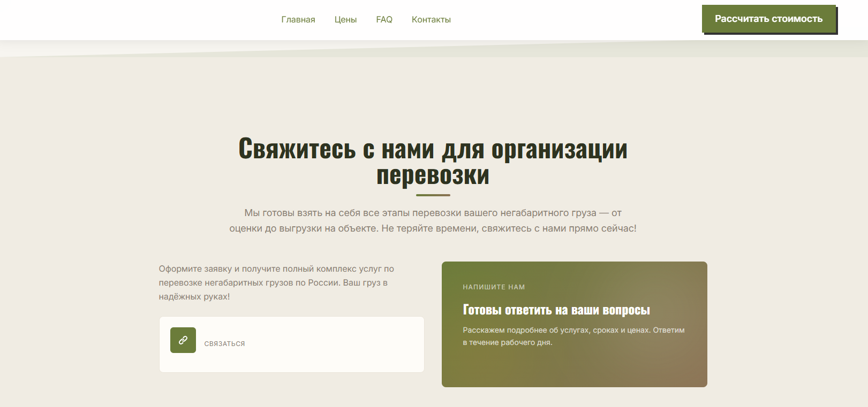
Task: Open the FAQ menu item
Action: tap(384, 20)
